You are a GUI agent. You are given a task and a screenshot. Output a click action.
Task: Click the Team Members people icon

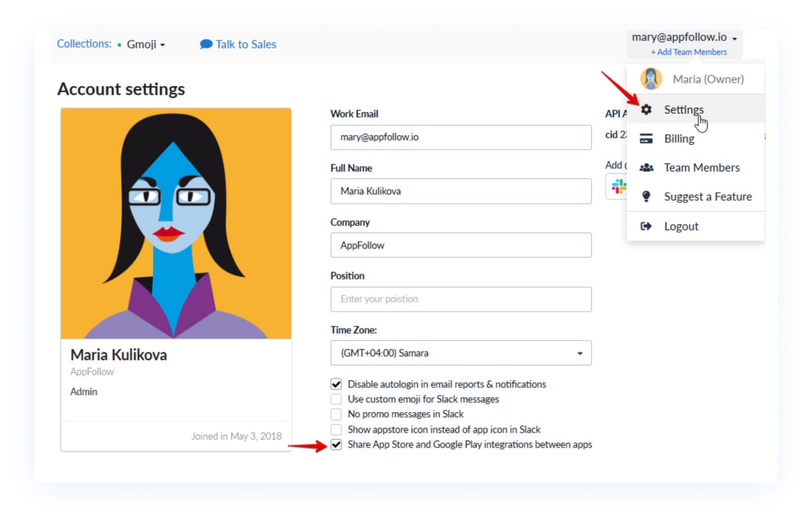[x=646, y=168]
